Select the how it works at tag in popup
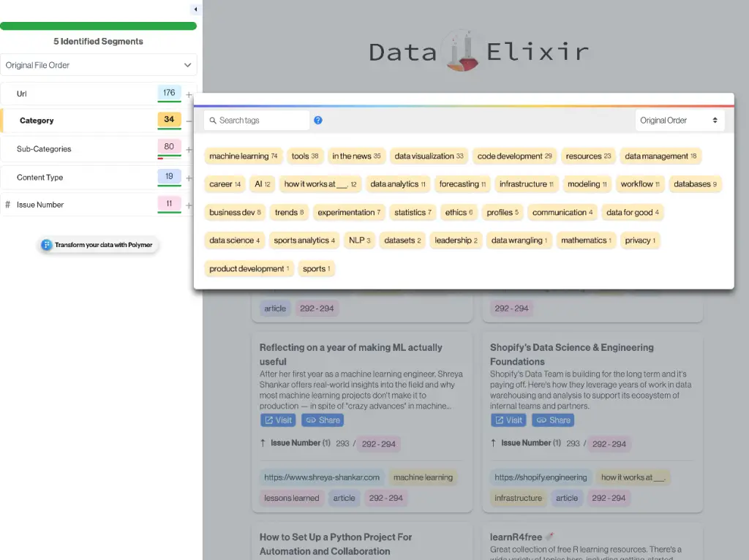The height and width of the screenshot is (560, 749). [x=320, y=183]
